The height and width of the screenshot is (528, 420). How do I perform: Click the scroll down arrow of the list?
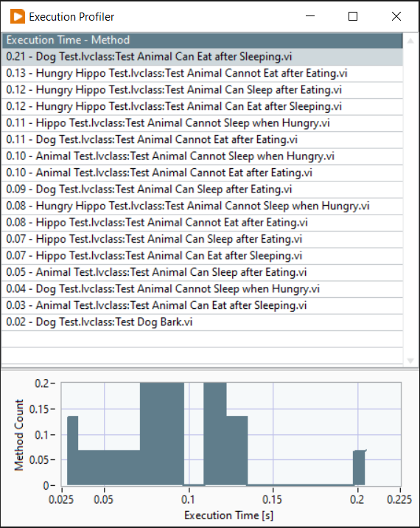(410, 361)
